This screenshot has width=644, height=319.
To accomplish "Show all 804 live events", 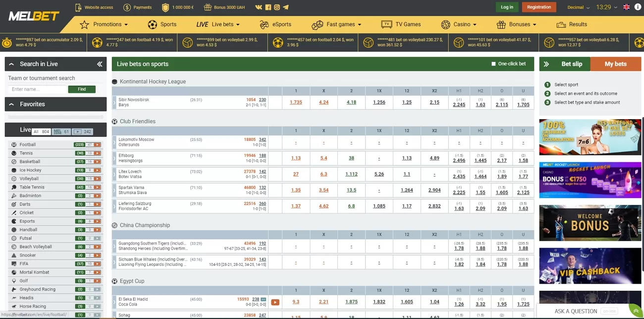I will point(41,131).
